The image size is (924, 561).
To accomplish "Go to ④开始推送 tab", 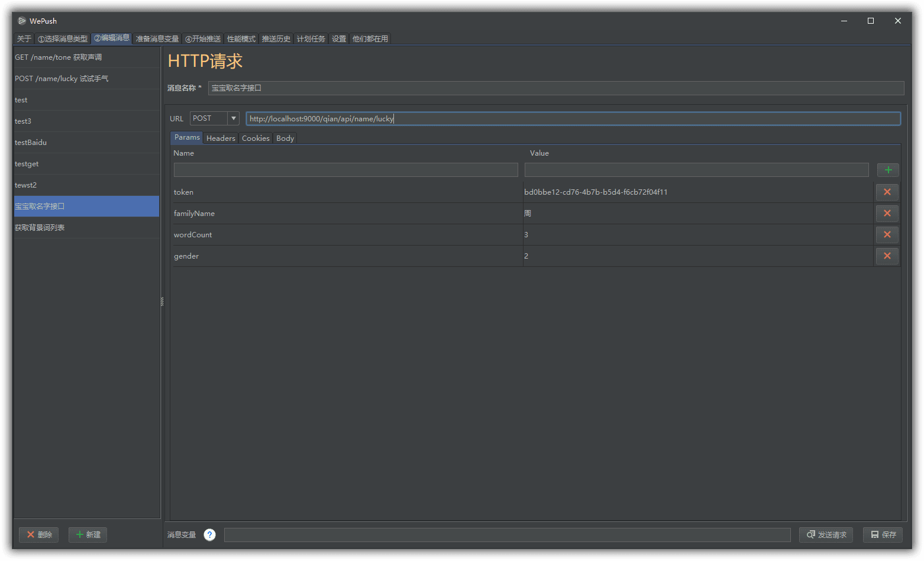I will point(203,38).
